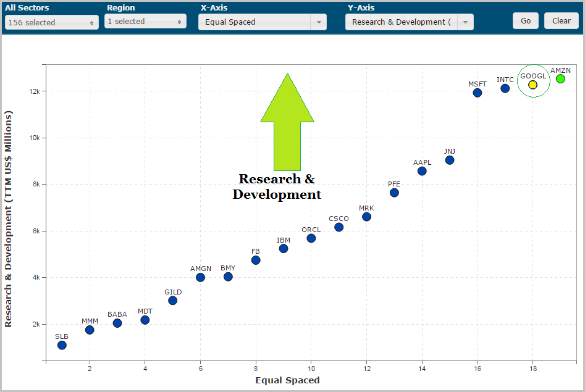Expand the Y-Axis dropdown arrow
Image resolution: width=585 pixels, height=392 pixels.
coord(465,22)
